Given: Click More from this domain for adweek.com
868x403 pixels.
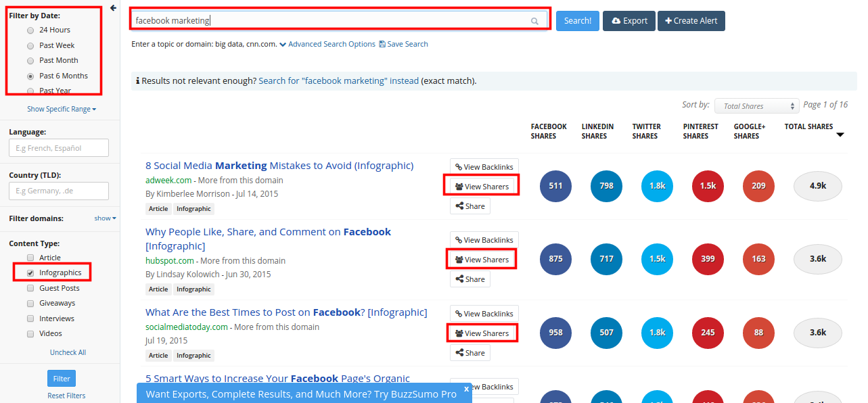Looking at the screenshot, I should click(x=241, y=181).
